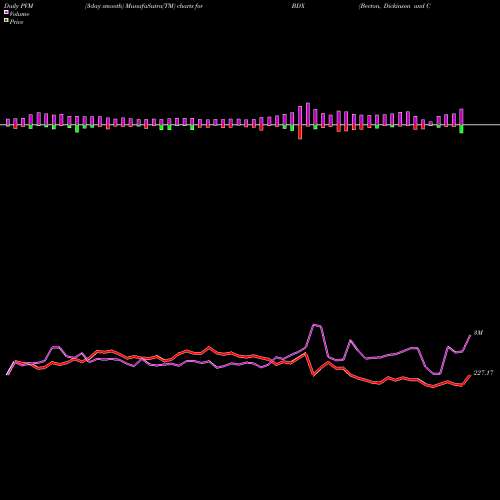
Task: Click the BDX ticker symbol
Action: (298, 6)
